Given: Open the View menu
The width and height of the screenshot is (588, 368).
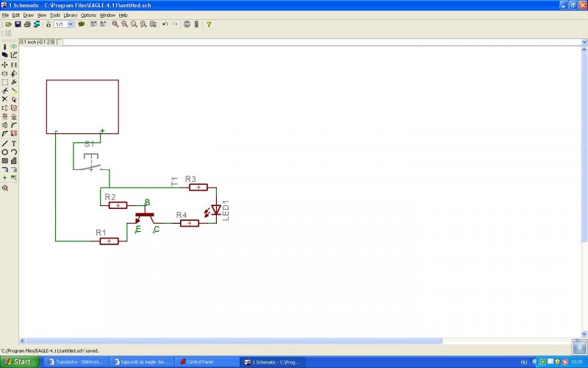Looking at the screenshot, I should pos(42,15).
